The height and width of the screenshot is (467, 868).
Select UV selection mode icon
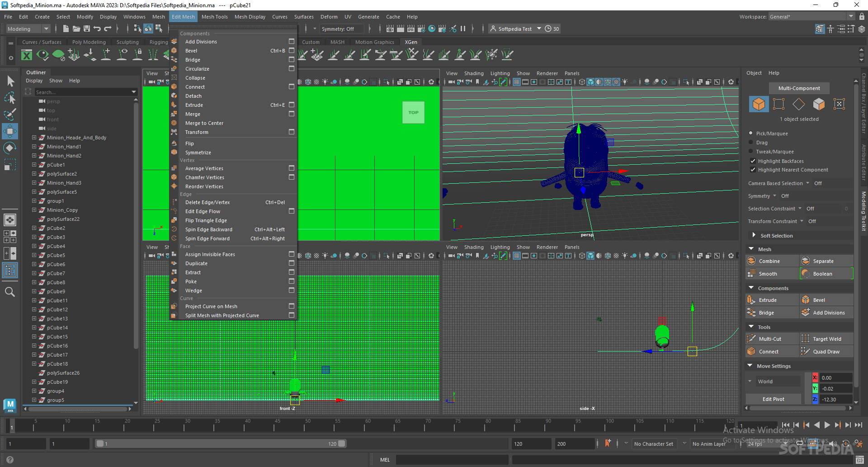pos(839,104)
